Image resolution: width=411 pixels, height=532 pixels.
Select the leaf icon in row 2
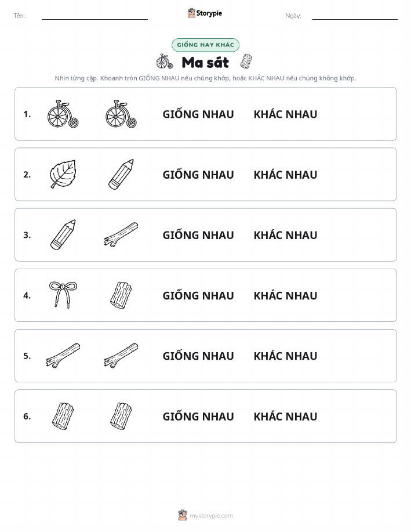[63, 174]
